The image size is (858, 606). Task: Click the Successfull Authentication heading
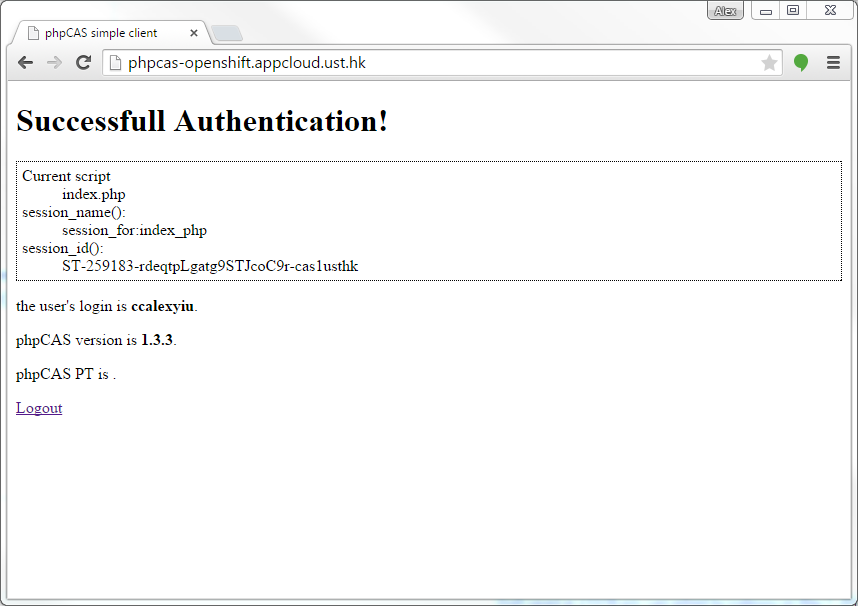pos(202,122)
